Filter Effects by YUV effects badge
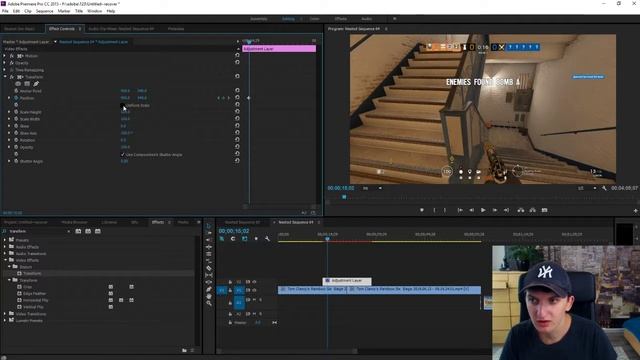Image resolution: width=640 pixels, height=360 pixels. [x=98, y=231]
